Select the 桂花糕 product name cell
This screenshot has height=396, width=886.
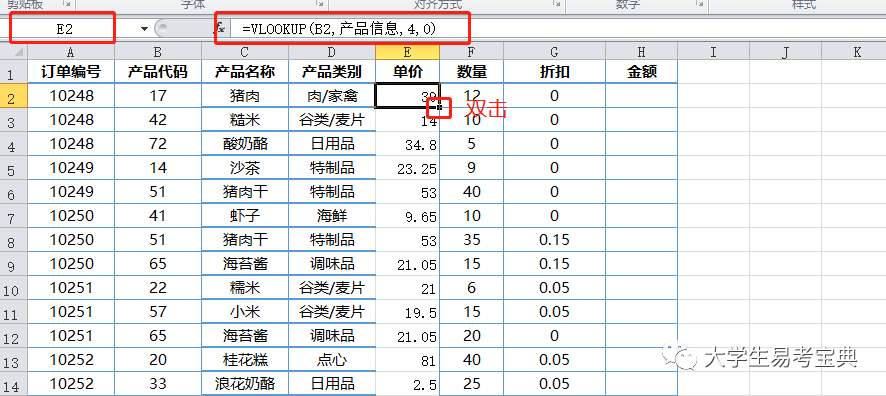pos(245,359)
